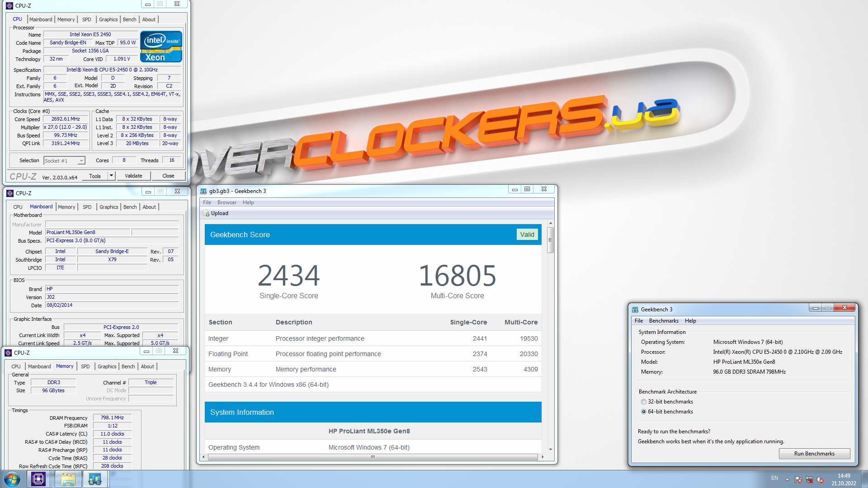Click scroll down arrow in Geekbench results
The height and width of the screenshot is (488, 868).
point(551,449)
